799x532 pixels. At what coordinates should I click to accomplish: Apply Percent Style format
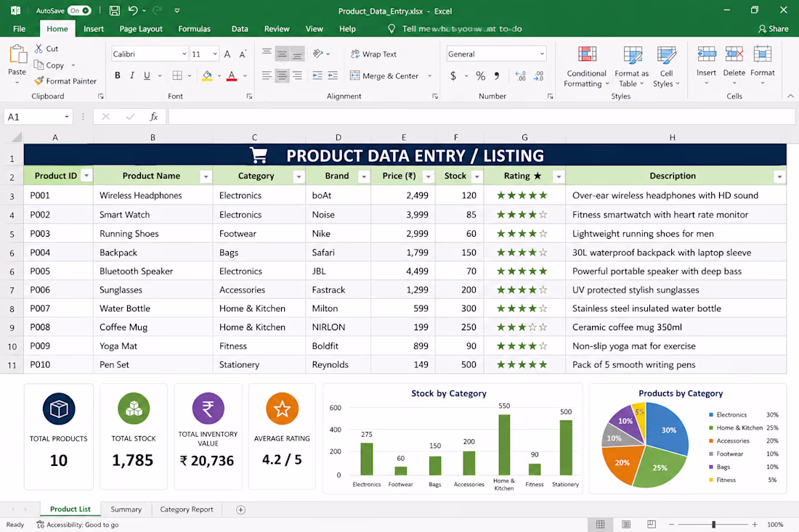(481, 76)
